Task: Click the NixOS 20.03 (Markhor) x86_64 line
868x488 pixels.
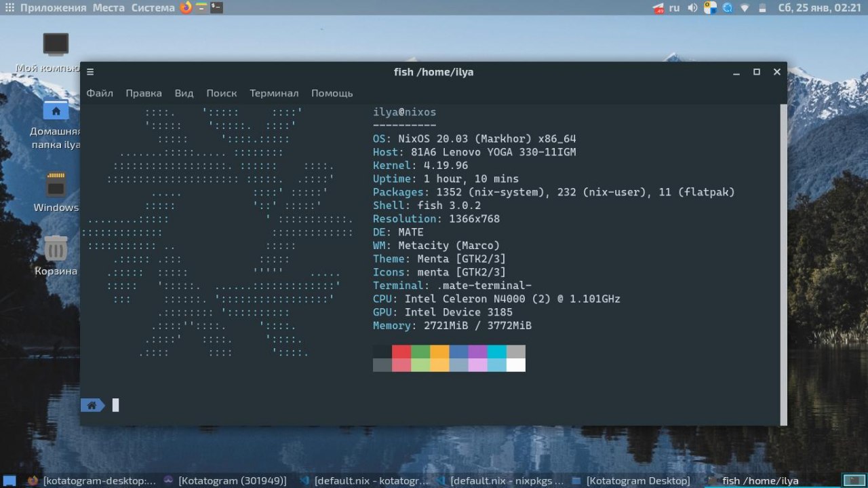Action: 475,138
